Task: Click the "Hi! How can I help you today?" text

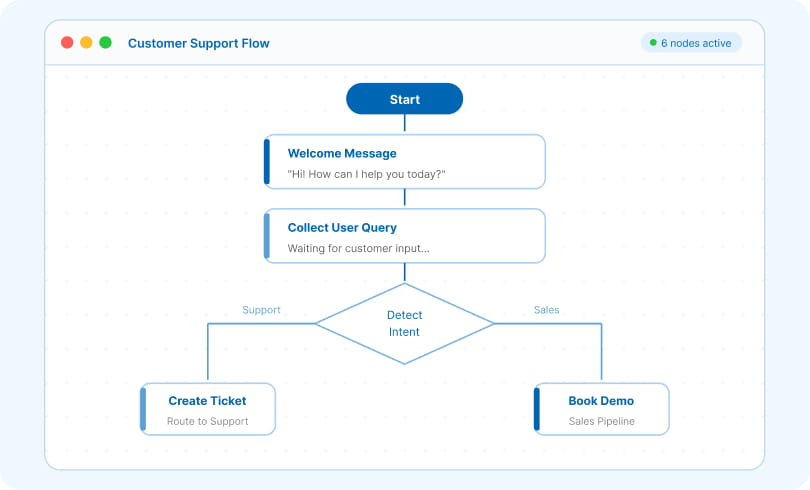Action: (x=366, y=175)
